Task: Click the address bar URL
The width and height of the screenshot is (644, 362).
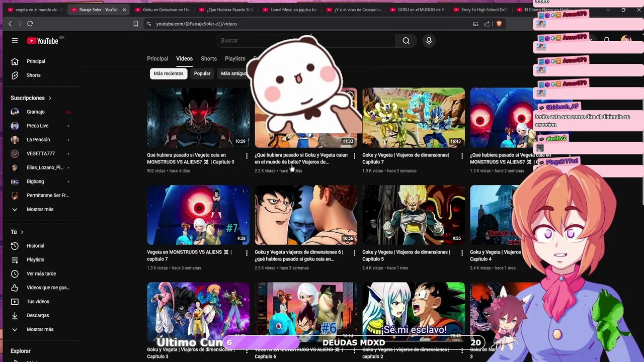Action: coord(196,24)
